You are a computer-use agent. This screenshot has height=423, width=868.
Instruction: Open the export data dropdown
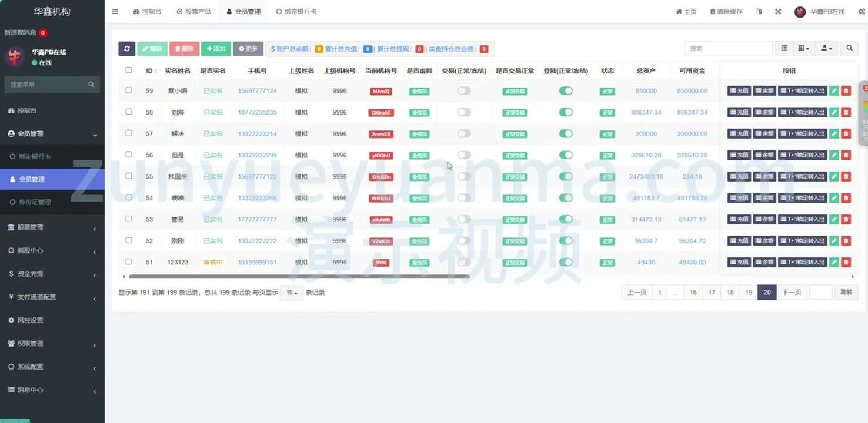[826, 49]
